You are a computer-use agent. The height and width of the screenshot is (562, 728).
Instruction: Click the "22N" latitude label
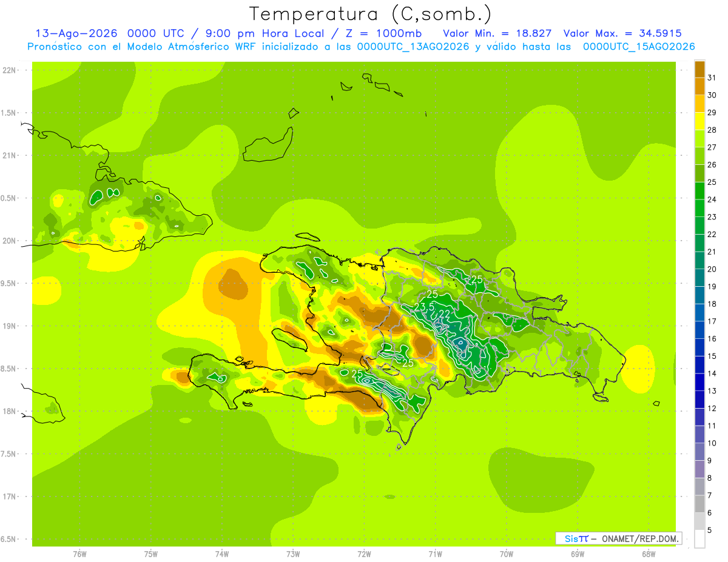[x=9, y=70]
